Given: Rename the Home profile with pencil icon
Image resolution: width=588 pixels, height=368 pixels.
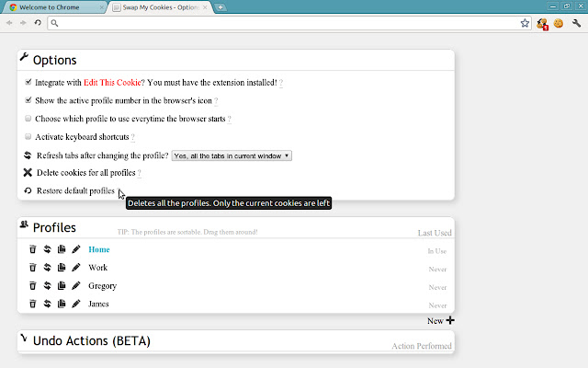Looking at the screenshot, I should (76, 249).
